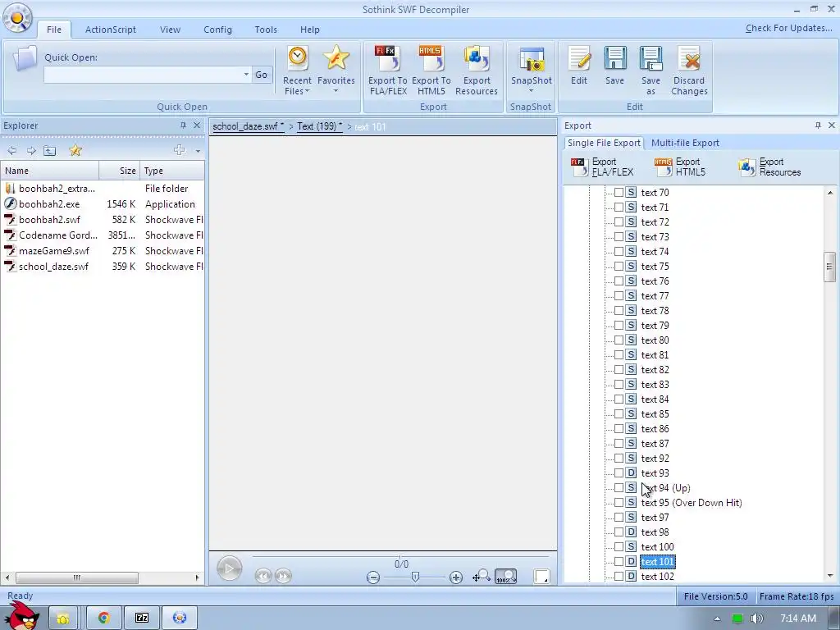Open the File ribbon tab
Viewport: 840px width, 630px height.
pos(54,30)
